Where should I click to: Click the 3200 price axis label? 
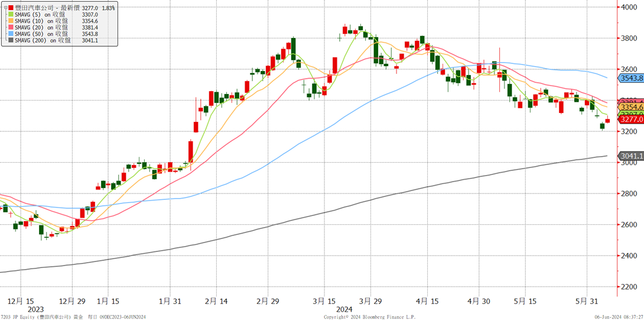click(629, 131)
